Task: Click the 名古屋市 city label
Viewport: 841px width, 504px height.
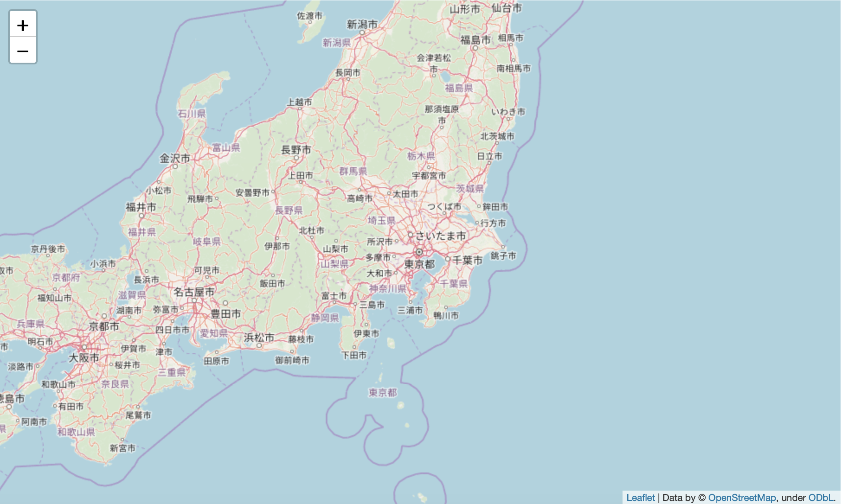Action: click(x=194, y=292)
